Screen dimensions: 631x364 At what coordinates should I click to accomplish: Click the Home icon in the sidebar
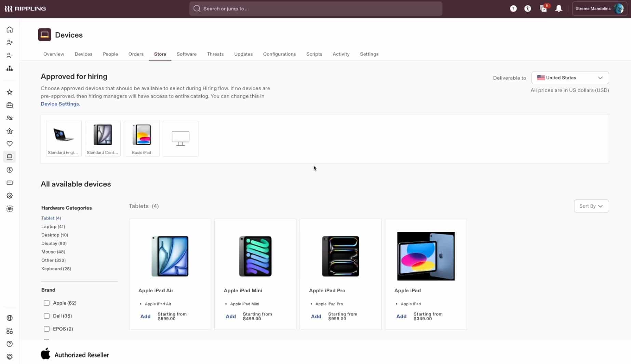point(10,30)
